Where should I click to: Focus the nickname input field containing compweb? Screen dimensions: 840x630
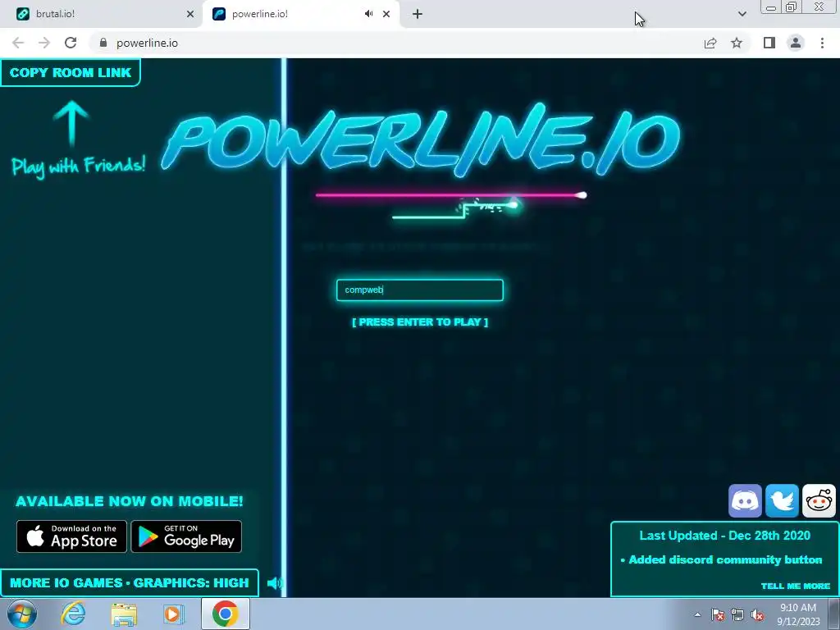point(420,290)
